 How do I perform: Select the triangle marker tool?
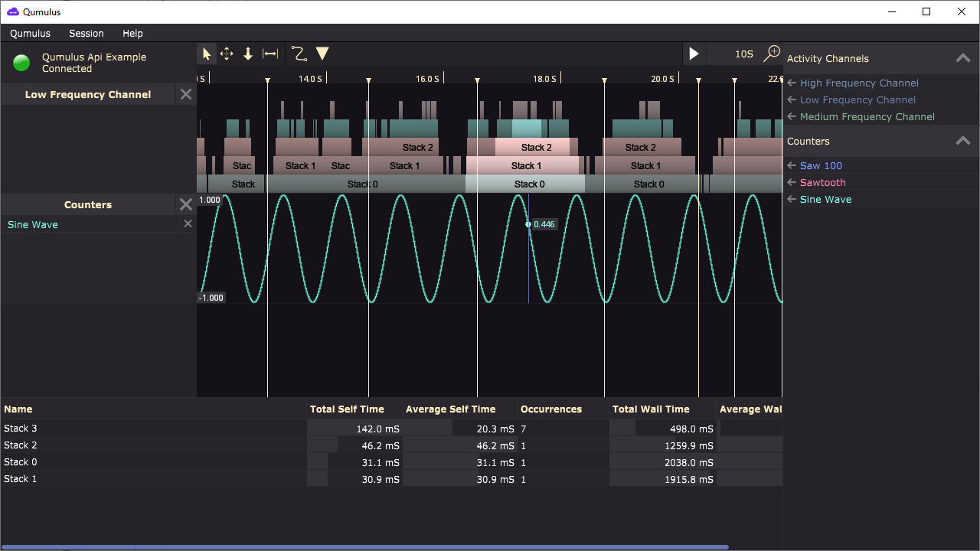point(322,54)
